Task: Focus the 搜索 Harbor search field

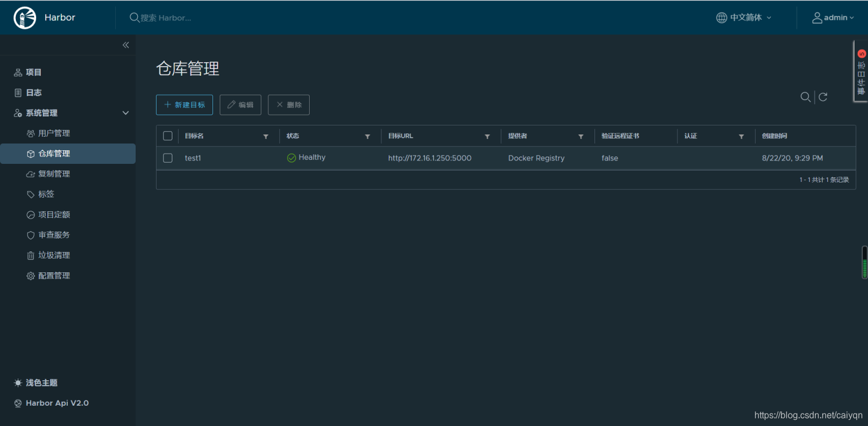Action: pos(166,18)
